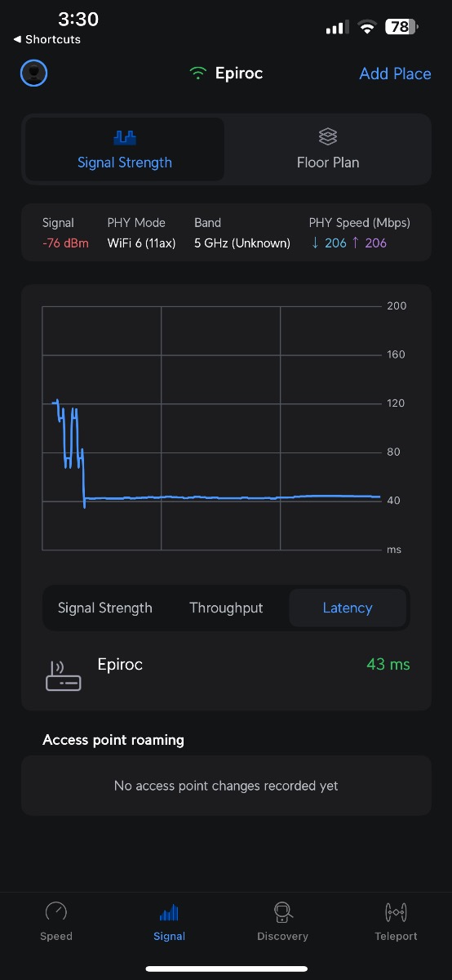Image resolution: width=452 pixels, height=980 pixels.
Task: Open the Discovery tab icon
Action: click(x=282, y=911)
